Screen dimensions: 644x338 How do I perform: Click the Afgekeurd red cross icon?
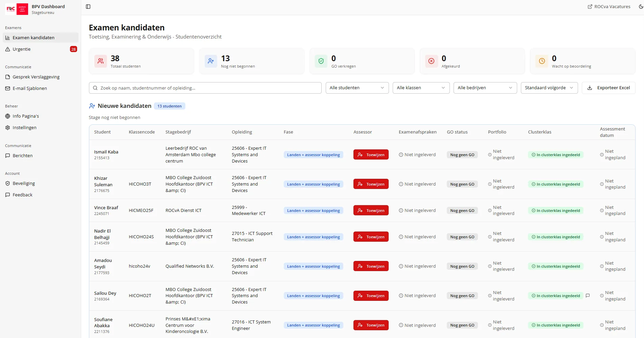tap(431, 61)
